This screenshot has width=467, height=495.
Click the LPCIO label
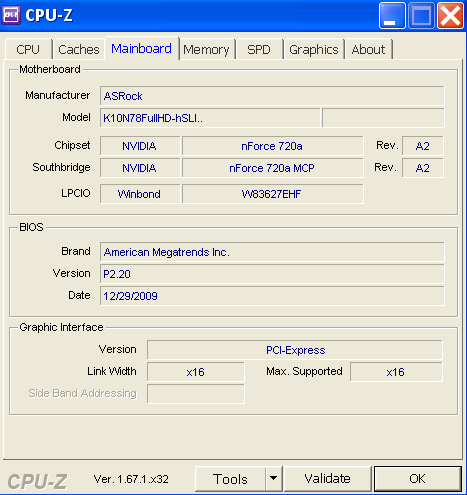coord(76,193)
